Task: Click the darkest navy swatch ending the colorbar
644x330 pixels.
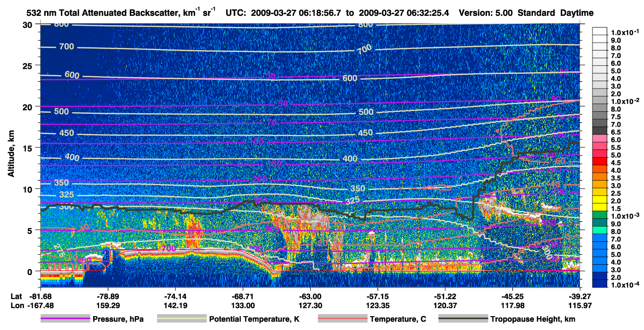Action: coord(600,283)
